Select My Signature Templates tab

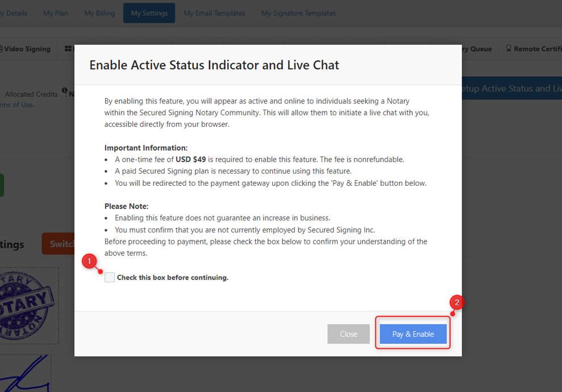click(x=298, y=13)
